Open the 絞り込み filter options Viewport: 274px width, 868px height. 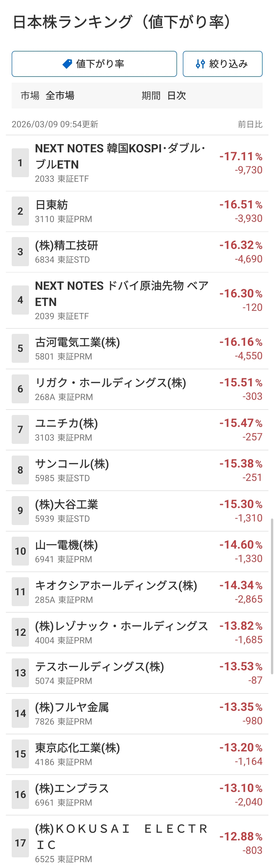coord(222,64)
